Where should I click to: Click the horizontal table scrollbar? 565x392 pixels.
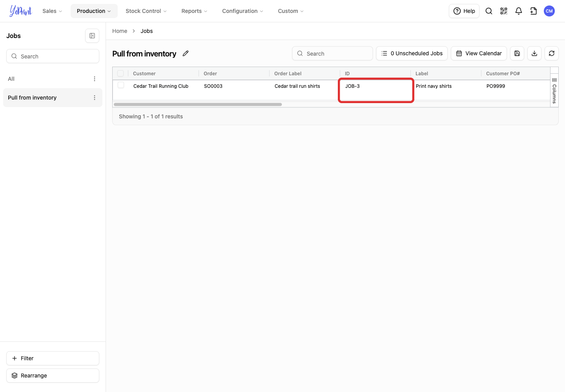click(198, 104)
